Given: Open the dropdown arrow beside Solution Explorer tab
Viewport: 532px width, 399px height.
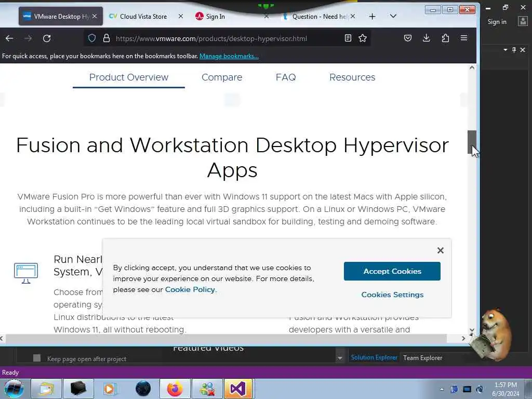Looking at the screenshot, I should click(x=340, y=358).
